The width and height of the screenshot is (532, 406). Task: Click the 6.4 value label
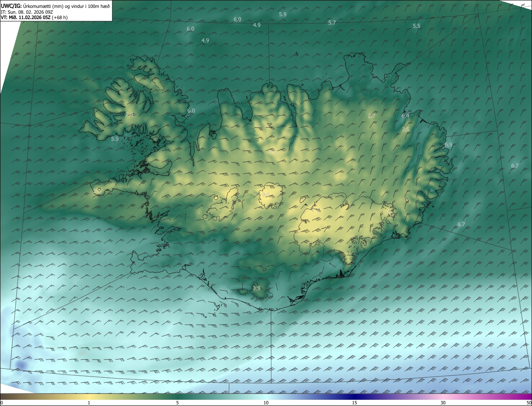[405, 116]
